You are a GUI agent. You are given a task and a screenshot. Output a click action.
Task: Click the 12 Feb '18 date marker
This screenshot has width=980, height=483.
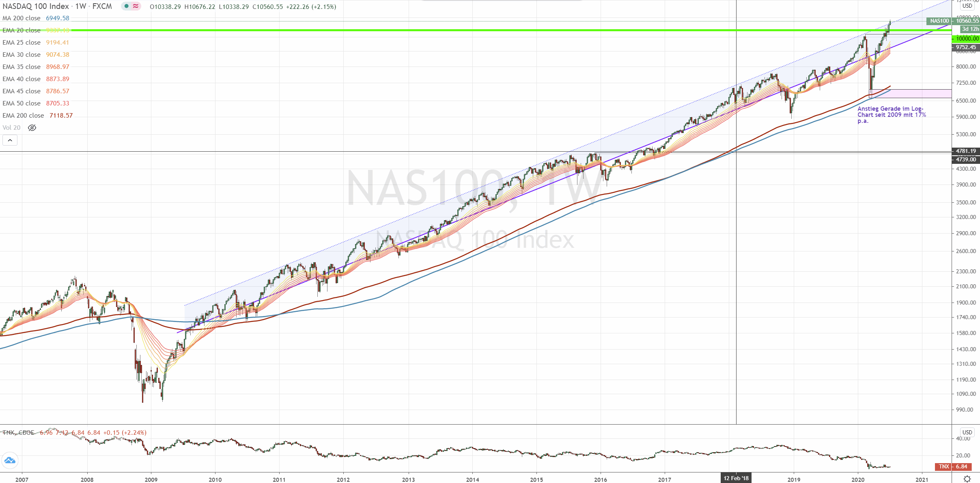click(736, 478)
